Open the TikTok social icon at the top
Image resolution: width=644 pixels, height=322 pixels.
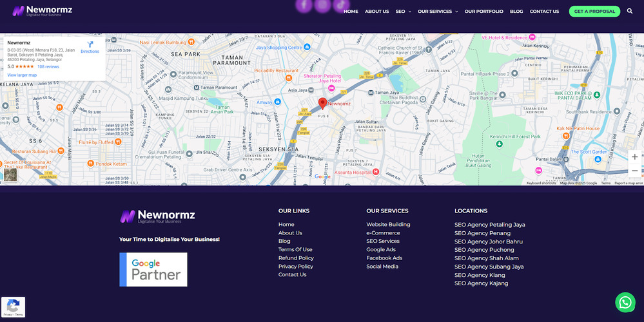[341, 5]
